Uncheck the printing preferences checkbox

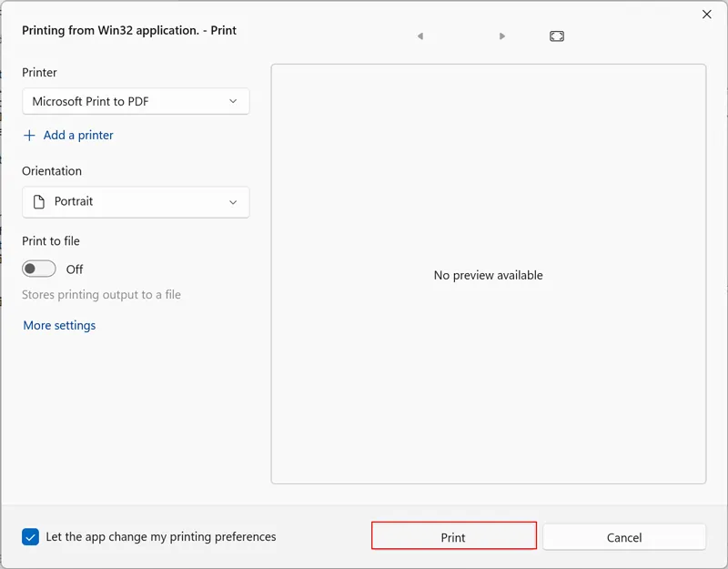[31, 537]
